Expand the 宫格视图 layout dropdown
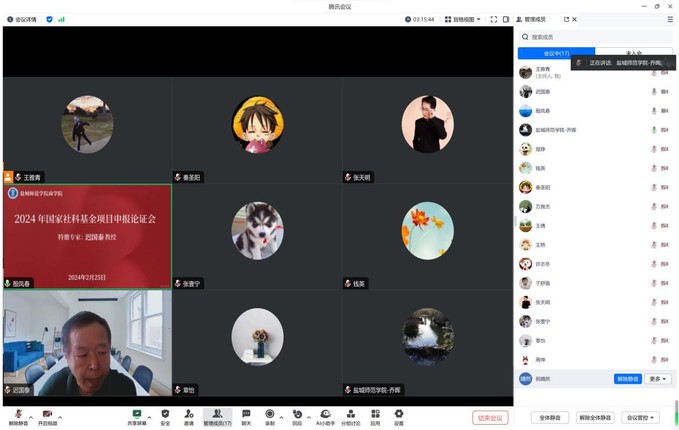The height and width of the screenshot is (430, 679). click(x=462, y=19)
